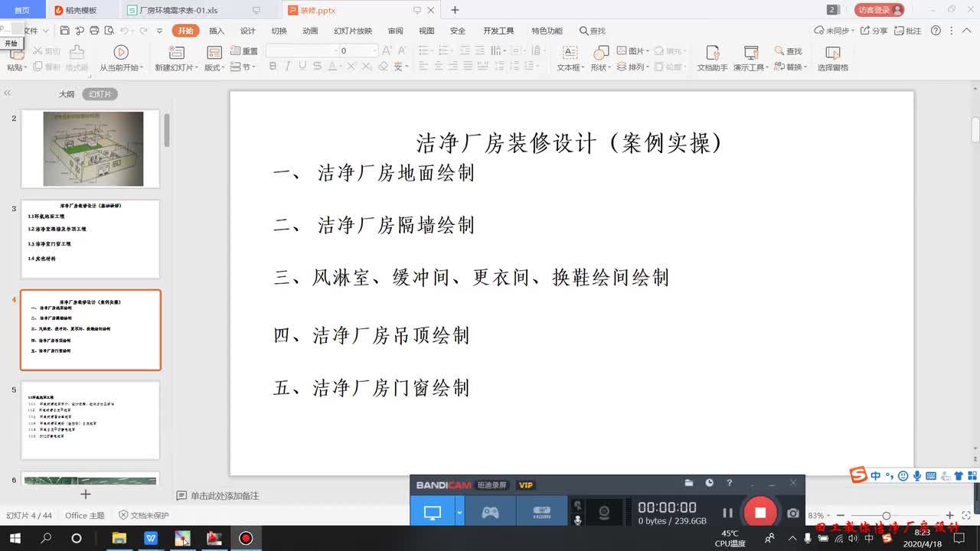Zoom out with the minus button
The width and height of the screenshot is (980, 551).
pyautogui.click(x=841, y=516)
